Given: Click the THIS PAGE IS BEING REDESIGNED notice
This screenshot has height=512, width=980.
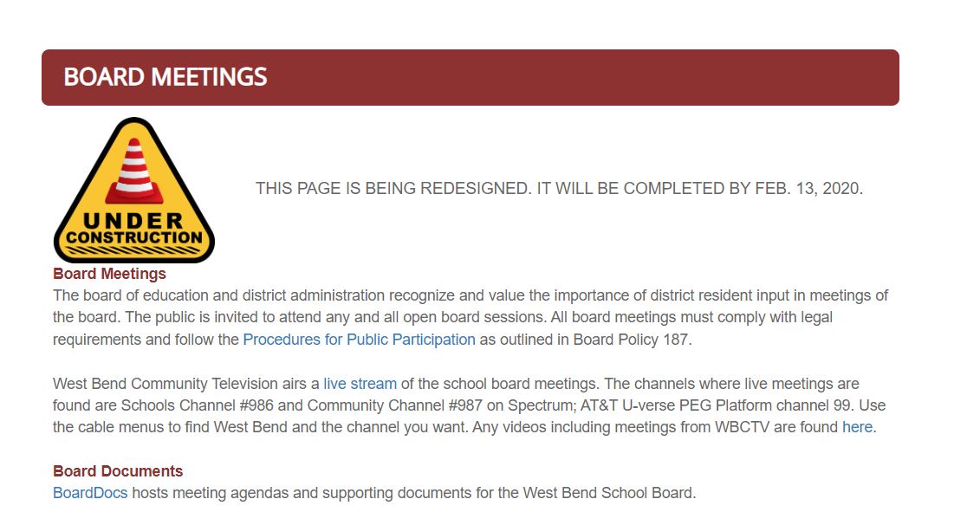Looking at the screenshot, I should (559, 188).
